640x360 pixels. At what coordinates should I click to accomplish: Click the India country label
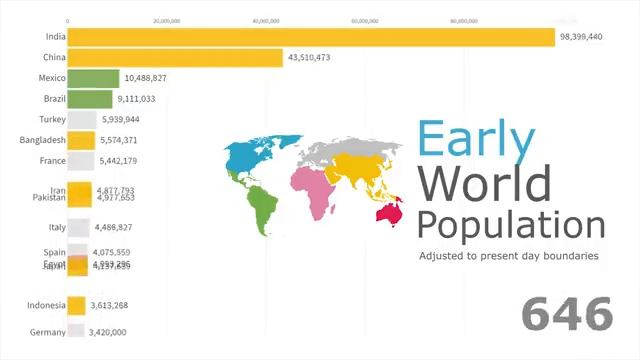click(x=56, y=37)
